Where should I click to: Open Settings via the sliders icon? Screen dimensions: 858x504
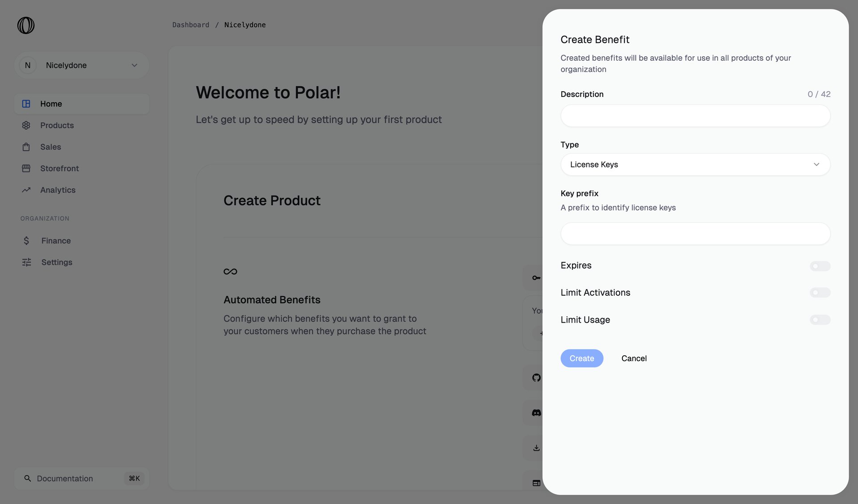[26, 262]
